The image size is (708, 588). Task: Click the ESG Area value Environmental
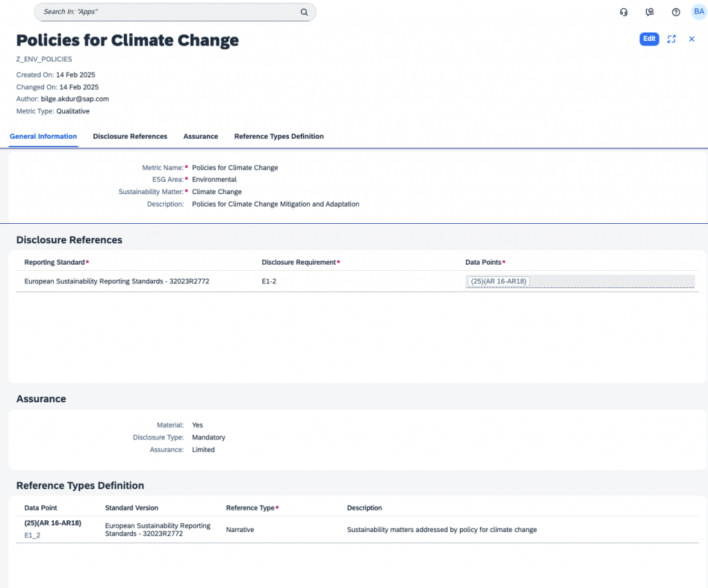(x=214, y=179)
